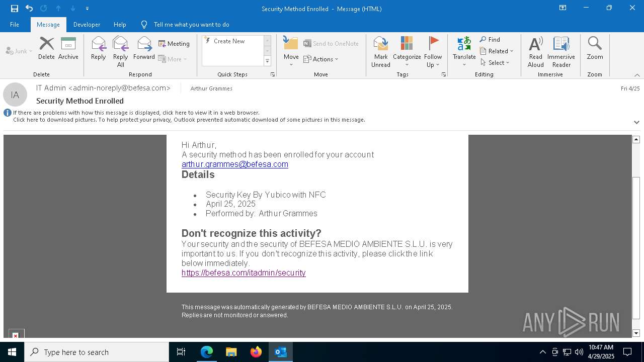Click the Tell me what you want search box
The width and height of the screenshot is (644, 362).
point(191,24)
